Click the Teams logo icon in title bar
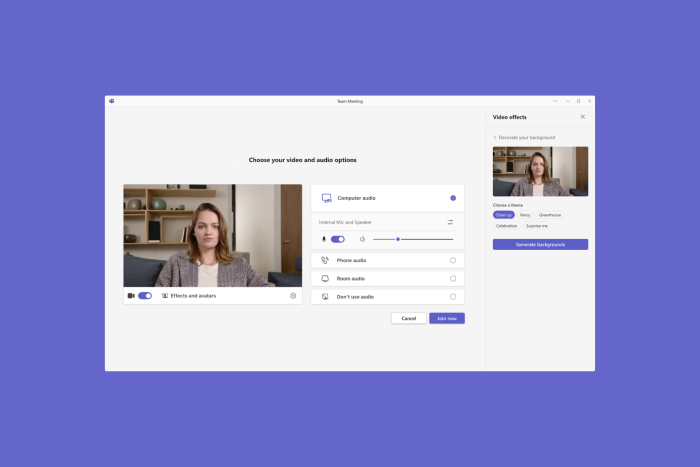The width and height of the screenshot is (700, 467). (112, 101)
